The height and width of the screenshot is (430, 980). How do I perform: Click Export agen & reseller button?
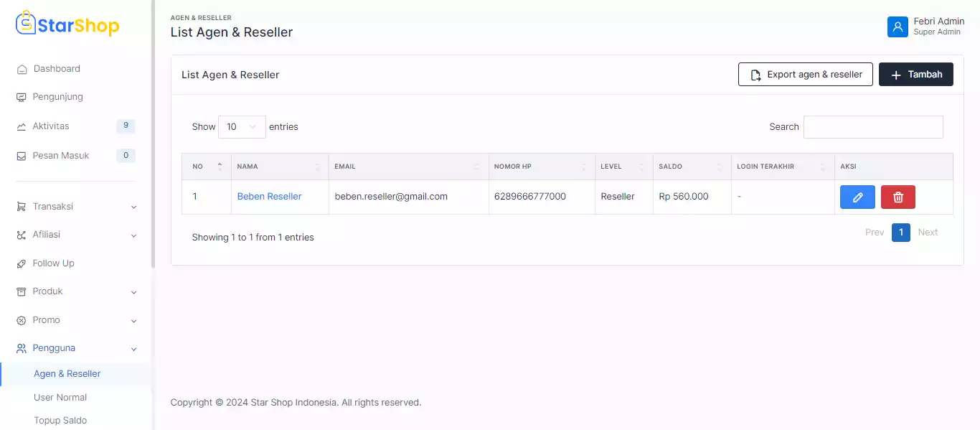pos(805,75)
